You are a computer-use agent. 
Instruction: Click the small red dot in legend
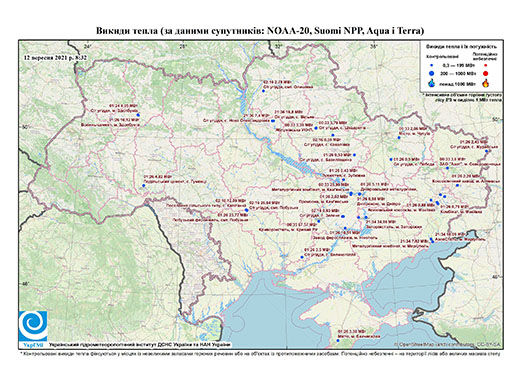485,65
